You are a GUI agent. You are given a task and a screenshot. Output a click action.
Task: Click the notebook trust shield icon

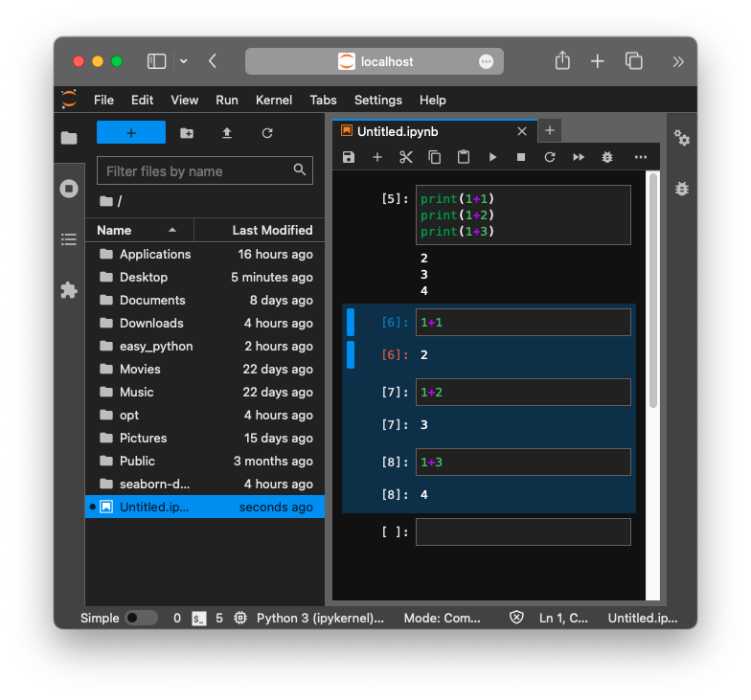(x=516, y=618)
